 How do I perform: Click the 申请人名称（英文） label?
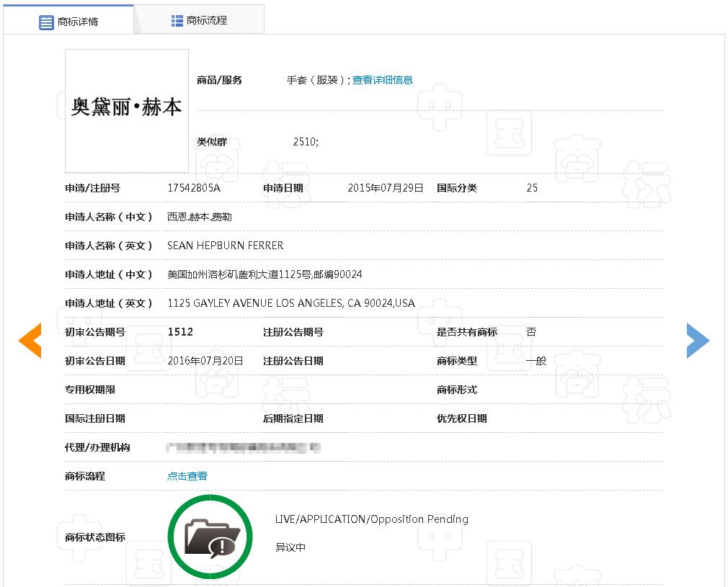tap(109, 246)
